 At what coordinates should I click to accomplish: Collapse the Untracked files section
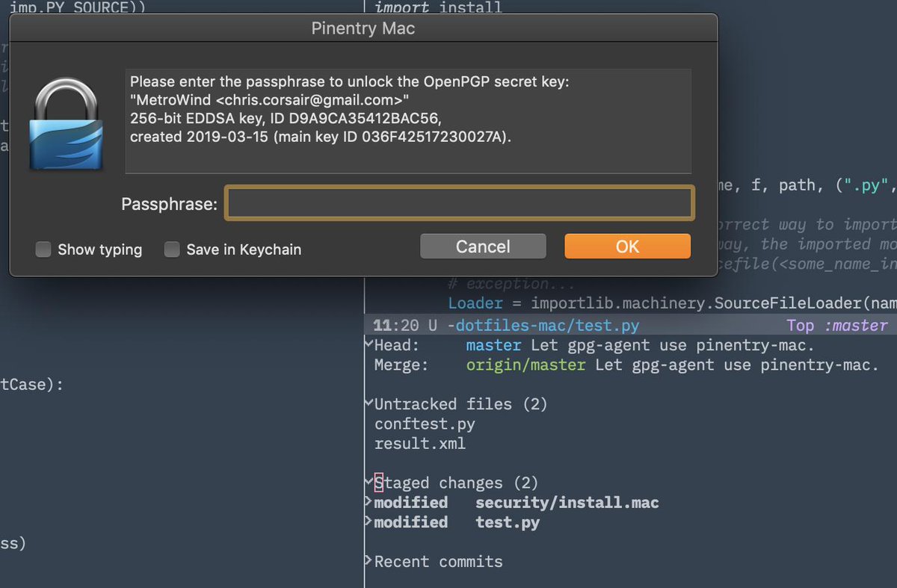(x=369, y=403)
